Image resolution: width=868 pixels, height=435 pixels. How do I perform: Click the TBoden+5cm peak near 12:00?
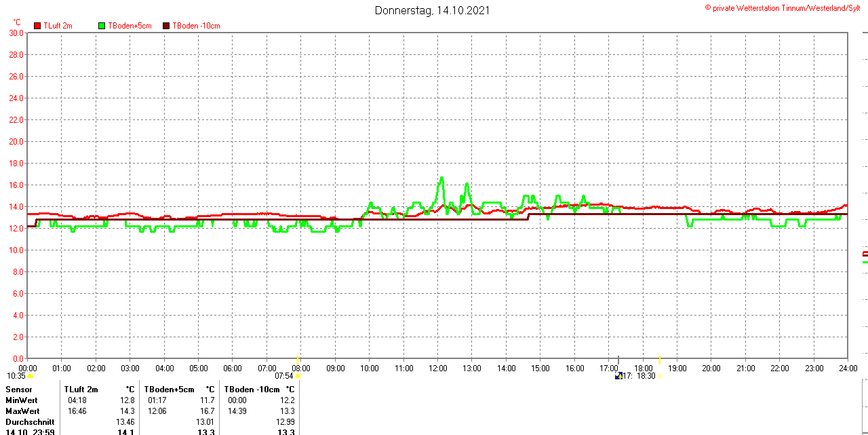coord(441,178)
